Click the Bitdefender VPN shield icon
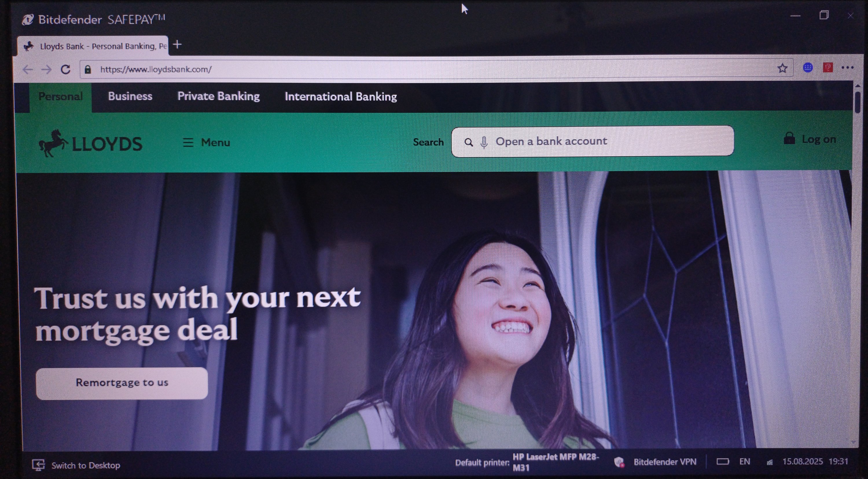The width and height of the screenshot is (868, 479). 619,462
